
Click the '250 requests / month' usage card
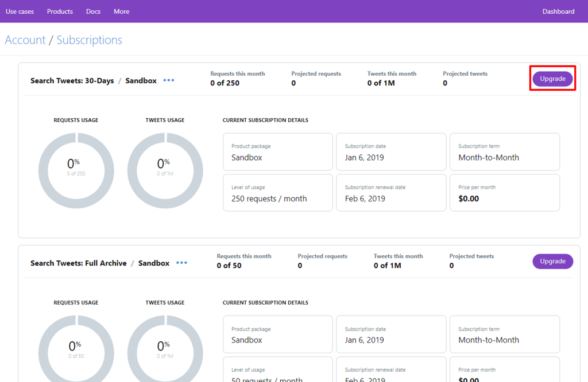278,193
